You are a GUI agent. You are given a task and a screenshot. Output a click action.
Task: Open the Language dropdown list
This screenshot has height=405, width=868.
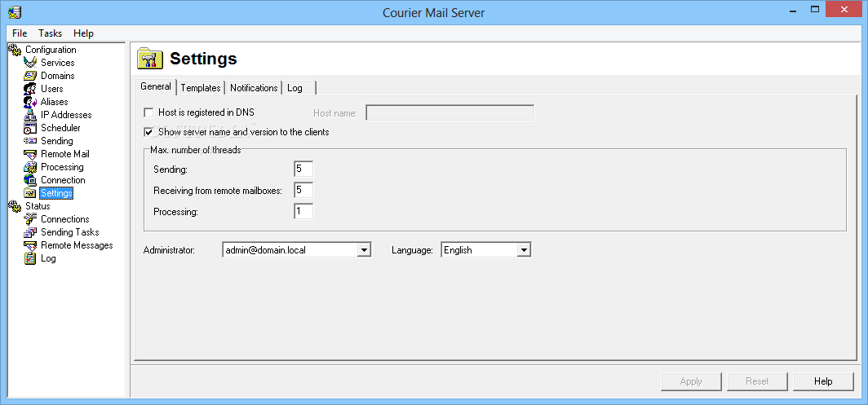(524, 250)
